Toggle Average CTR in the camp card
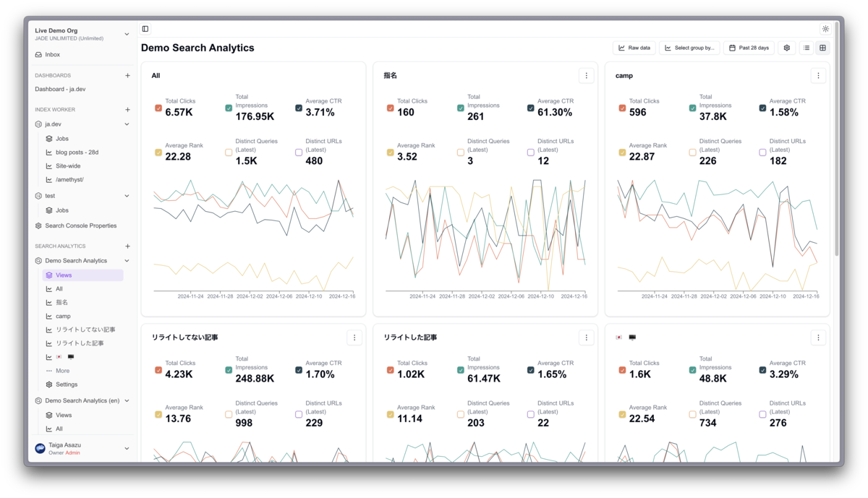This screenshot has width=868, height=498. click(x=762, y=108)
